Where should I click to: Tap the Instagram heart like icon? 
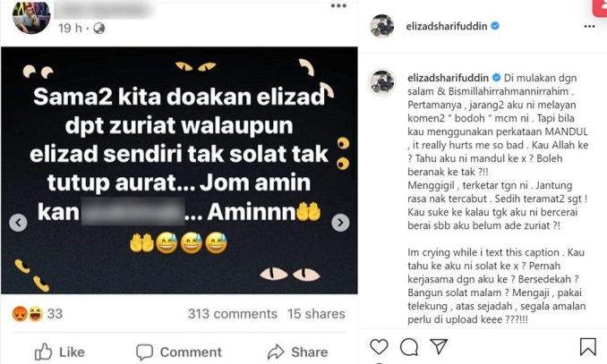click(x=379, y=346)
